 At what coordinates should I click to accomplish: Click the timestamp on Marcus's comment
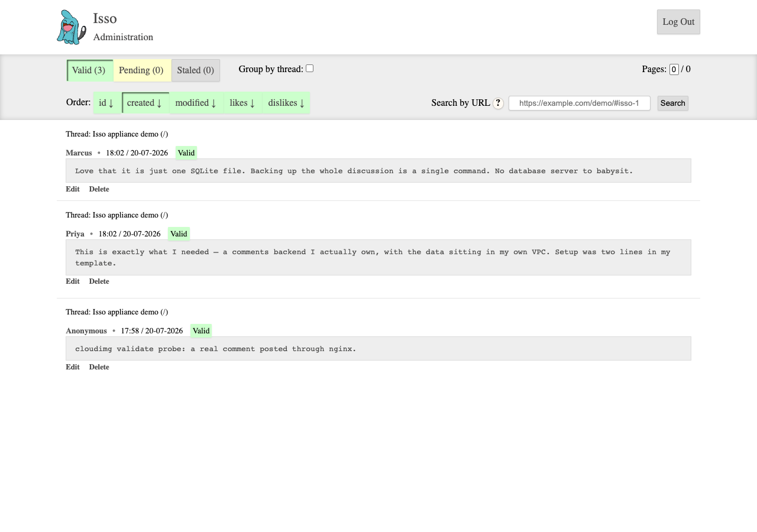pos(137,153)
